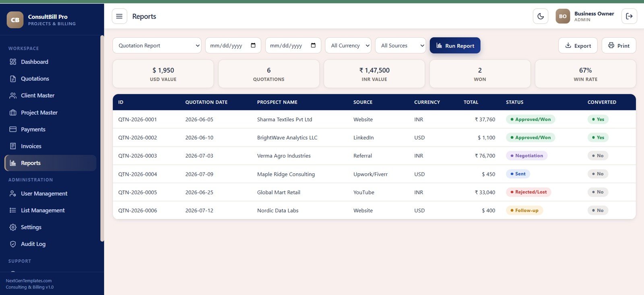This screenshot has width=644, height=295.
Task: Click the USD Value $ 1,950 card
Action: (163, 74)
